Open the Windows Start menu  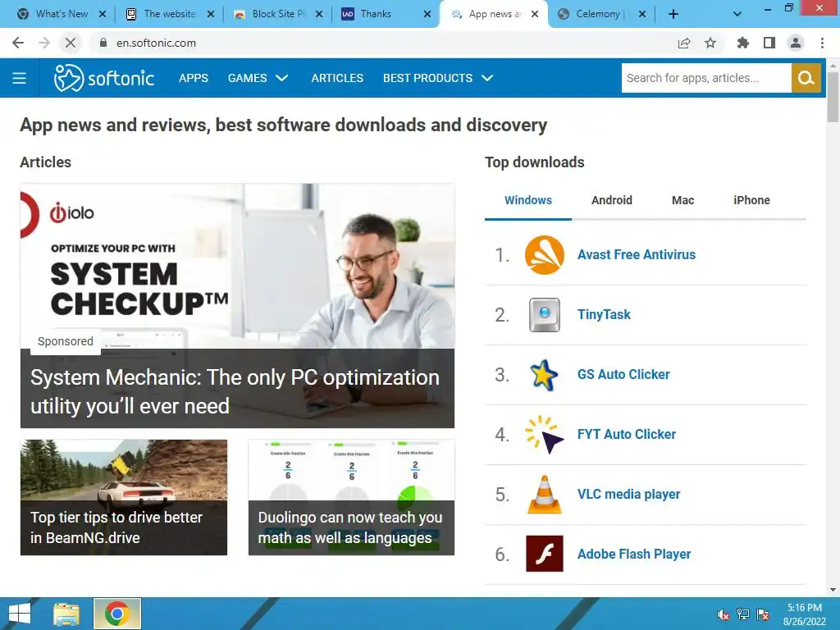[x=20, y=614]
